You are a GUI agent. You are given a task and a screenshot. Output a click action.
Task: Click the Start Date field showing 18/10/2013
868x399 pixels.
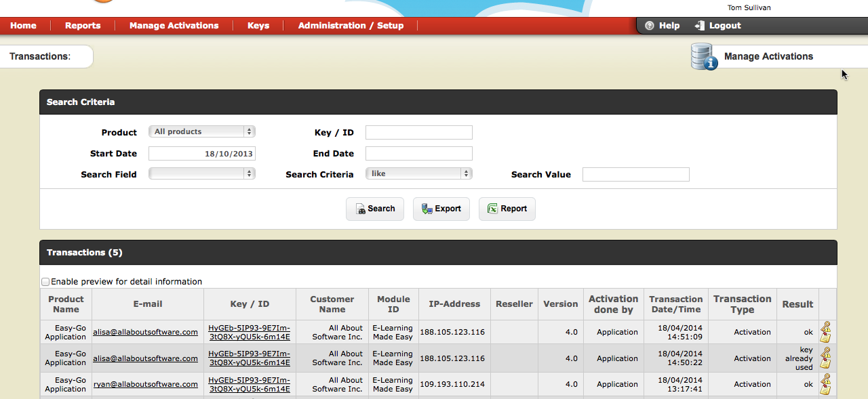coord(201,154)
